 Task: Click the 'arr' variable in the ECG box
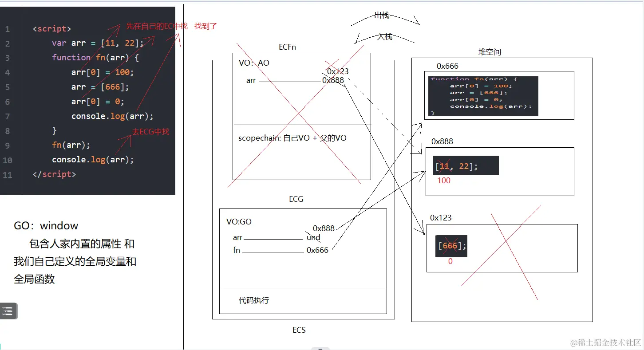tap(237, 238)
